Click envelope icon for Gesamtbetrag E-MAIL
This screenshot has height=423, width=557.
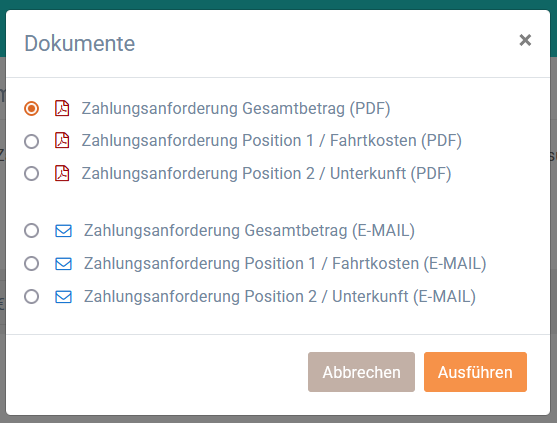(x=64, y=231)
